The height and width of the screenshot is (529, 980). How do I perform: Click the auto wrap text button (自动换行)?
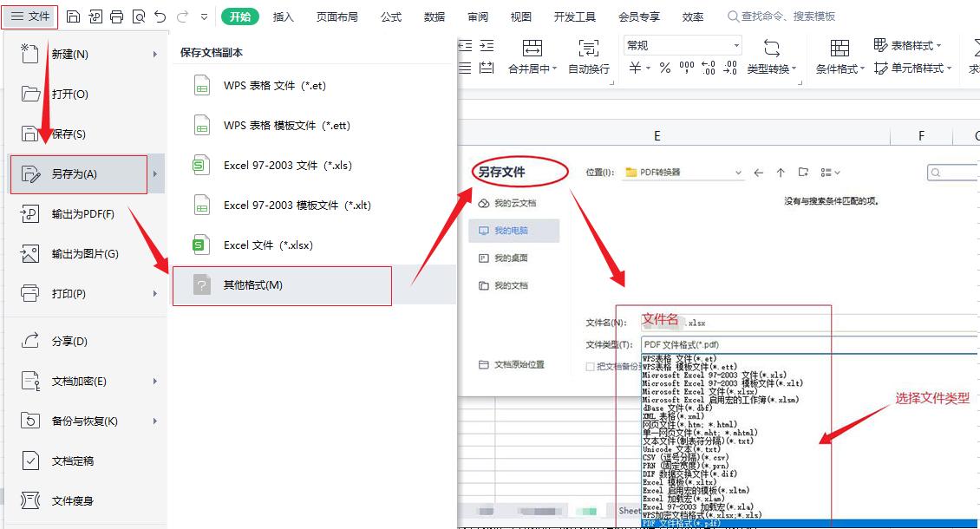(x=589, y=57)
